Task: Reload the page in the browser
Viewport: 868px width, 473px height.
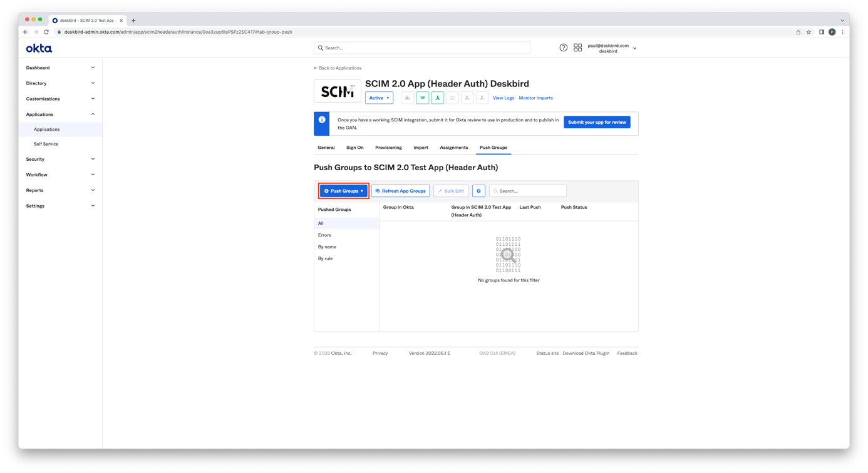Action: tap(46, 32)
